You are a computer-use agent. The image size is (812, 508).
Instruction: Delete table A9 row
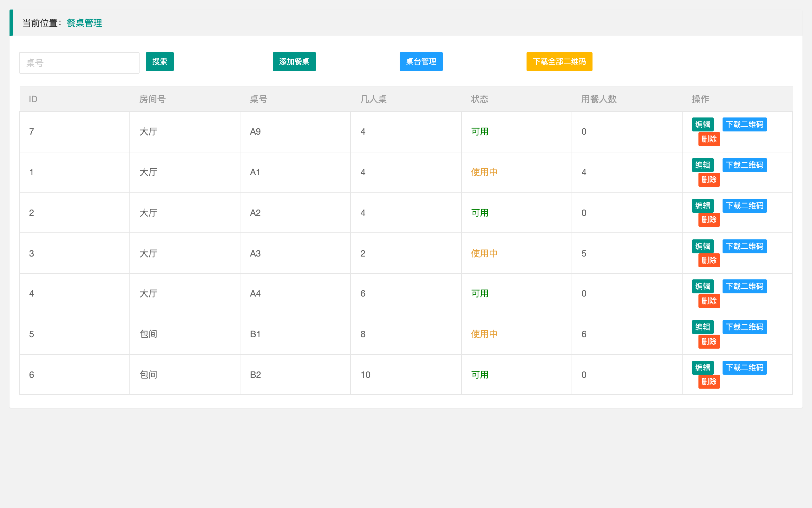[x=709, y=139]
